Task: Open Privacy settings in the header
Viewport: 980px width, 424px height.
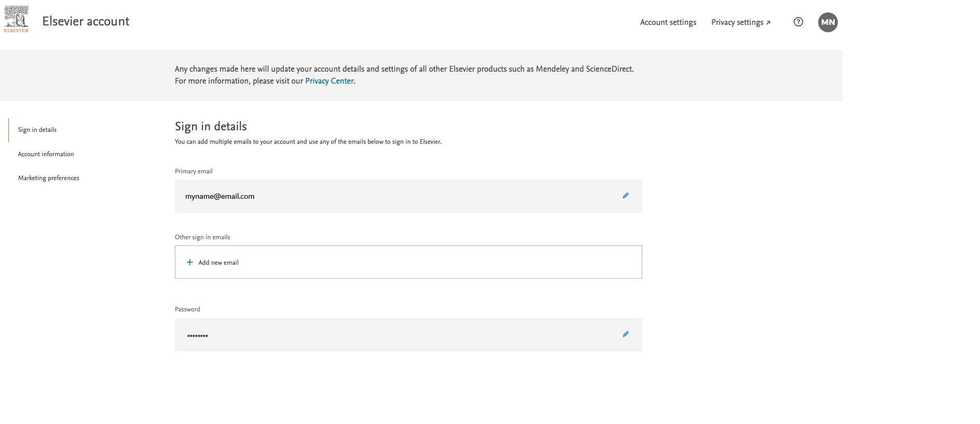Action: (737, 22)
